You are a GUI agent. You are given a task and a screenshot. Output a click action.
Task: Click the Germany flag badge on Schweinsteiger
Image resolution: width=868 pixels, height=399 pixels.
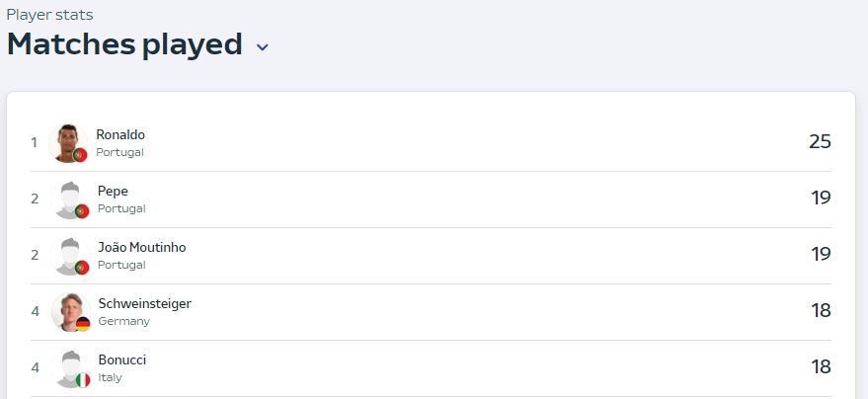coord(83,324)
